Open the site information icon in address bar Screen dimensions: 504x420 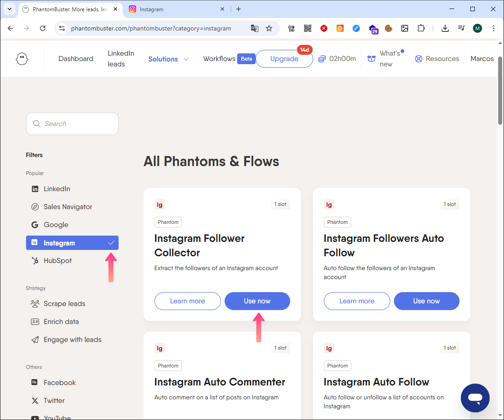pos(62,28)
